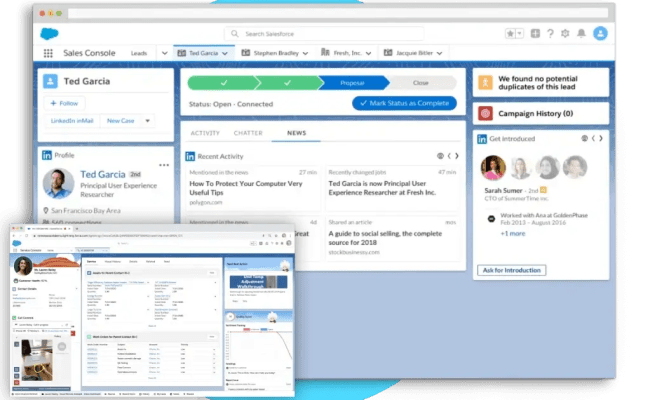Click Sarah Sumer's avatar photo
The width and height of the screenshot is (650, 400).
pos(493,167)
